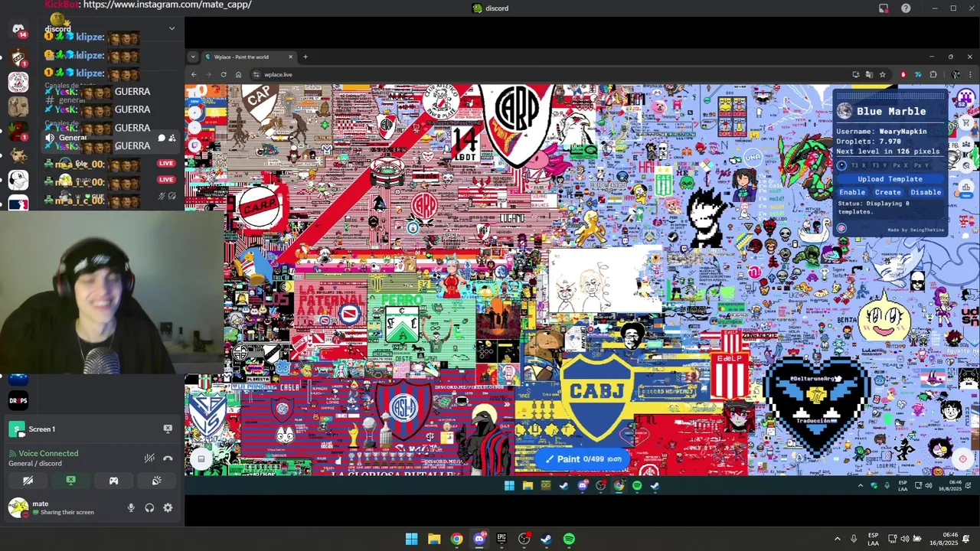Close the Wplace browser tab
This screenshot has height=551, width=980.
(290, 57)
